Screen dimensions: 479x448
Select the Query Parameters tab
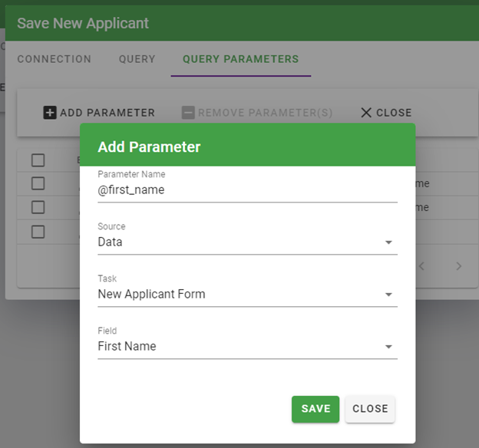click(x=240, y=59)
